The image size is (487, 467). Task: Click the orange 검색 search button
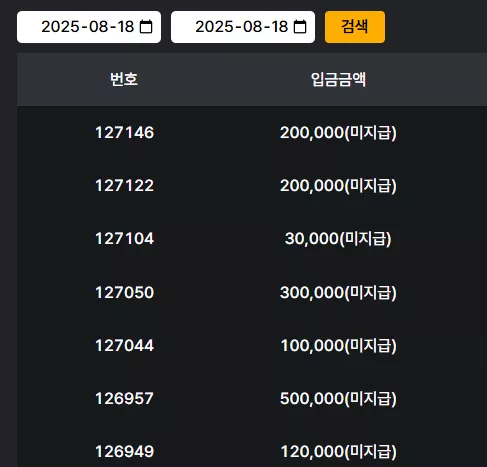(355, 27)
